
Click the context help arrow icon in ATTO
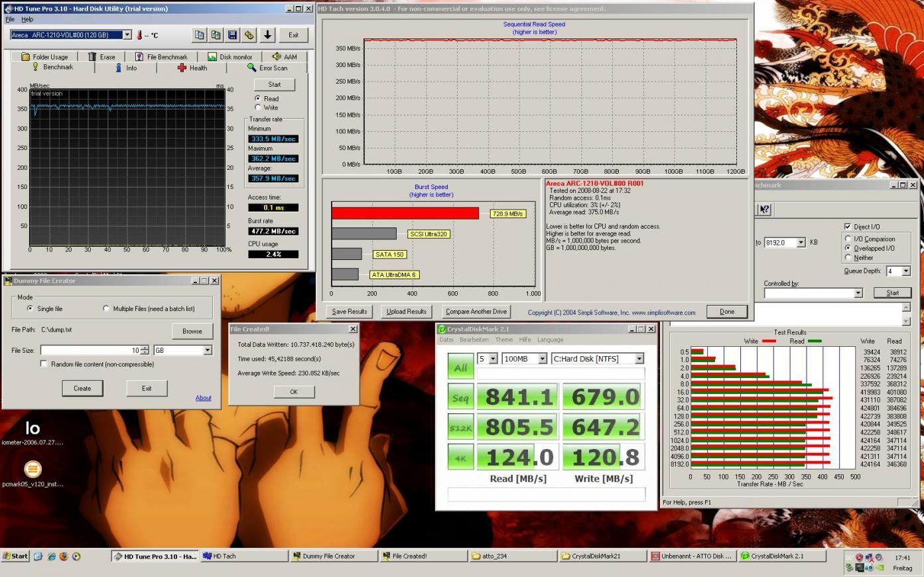tap(764, 210)
